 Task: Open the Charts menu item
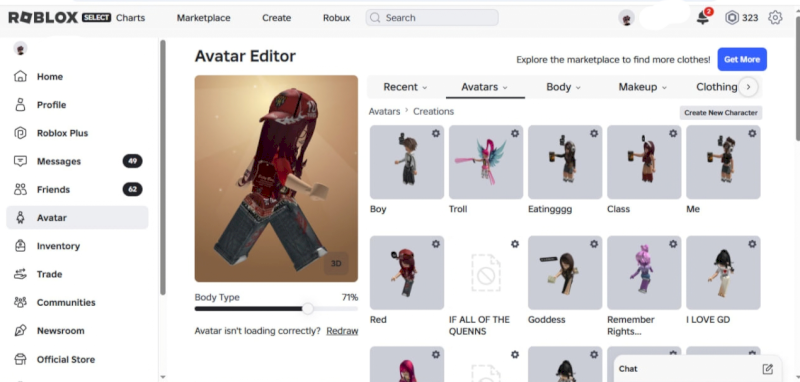tap(131, 18)
